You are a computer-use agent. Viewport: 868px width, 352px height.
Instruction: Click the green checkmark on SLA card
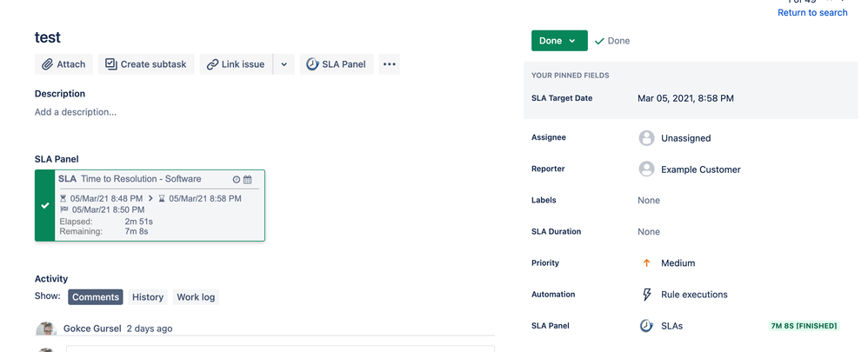tap(45, 205)
